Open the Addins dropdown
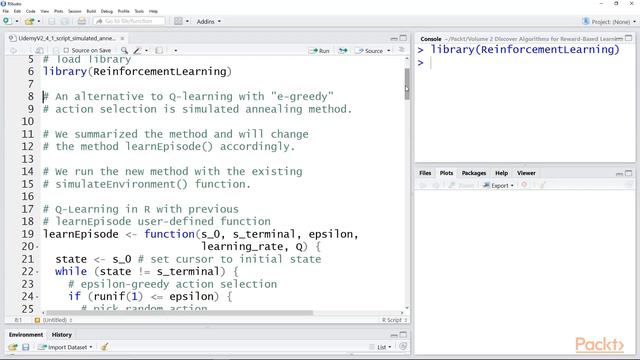The image size is (640, 360). pos(209,21)
